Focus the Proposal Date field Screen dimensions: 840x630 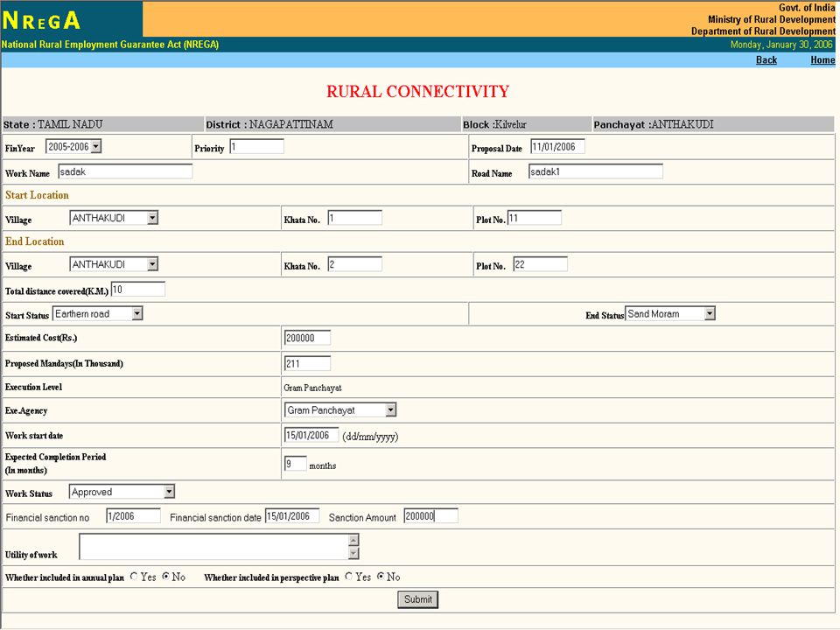(557, 146)
